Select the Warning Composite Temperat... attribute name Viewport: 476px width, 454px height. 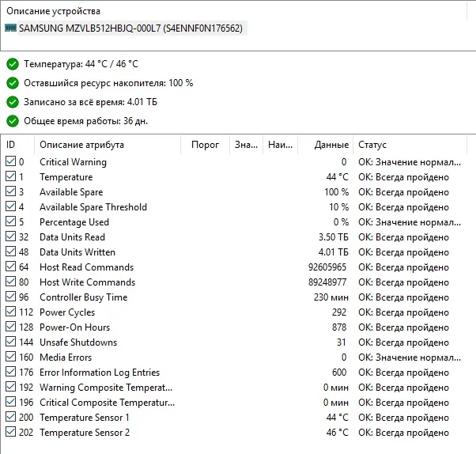[x=106, y=388]
